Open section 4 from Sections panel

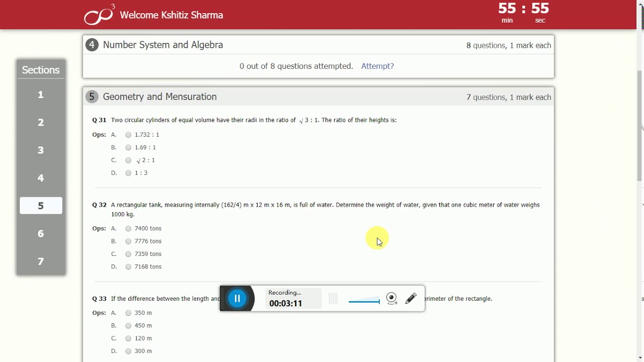(x=41, y=178)
